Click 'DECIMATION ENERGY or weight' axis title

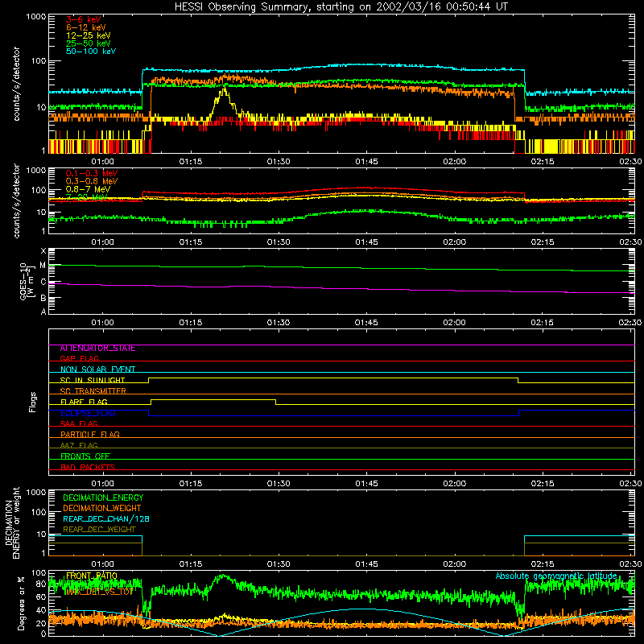(x=13, y=522)
